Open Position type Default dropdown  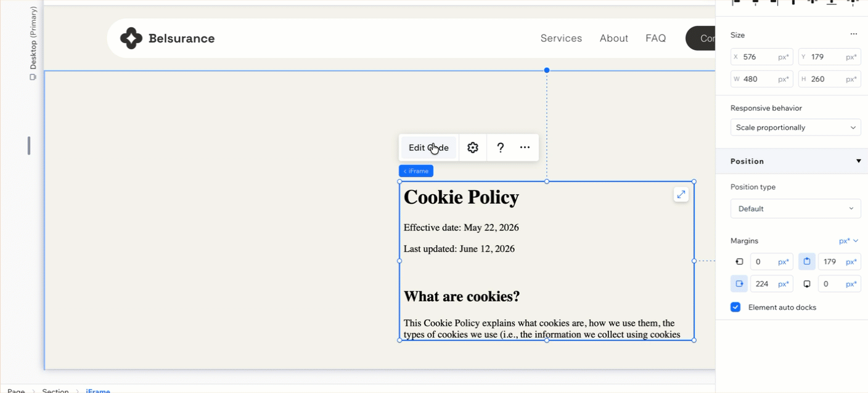pos(795,209)
